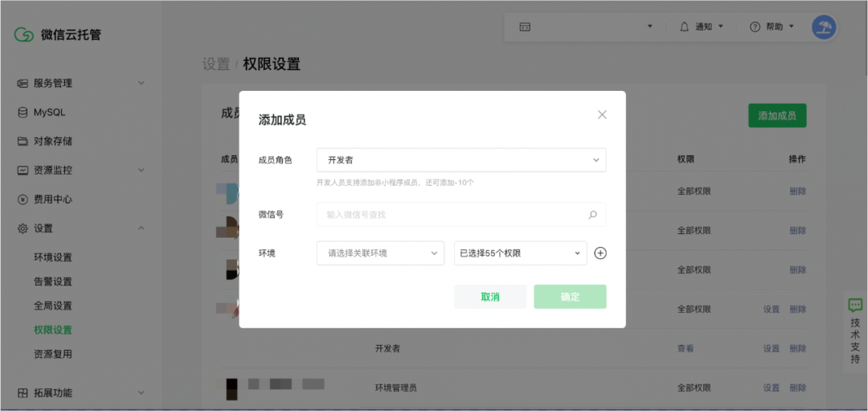Image resolution: width=868 pixels, height=411 pixels.
Task: Open 资源复用 in sidebar
Action: click(x=53, y=354)
